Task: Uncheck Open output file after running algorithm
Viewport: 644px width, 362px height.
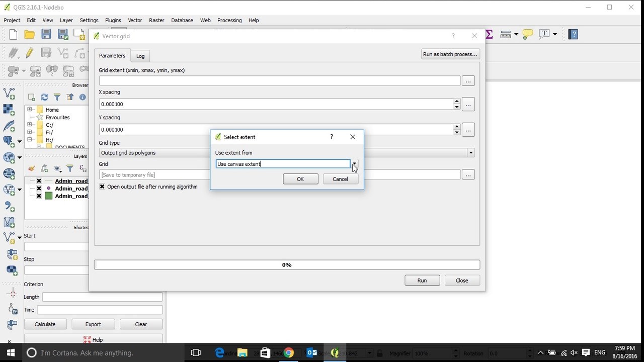Action: click(102, 187)
